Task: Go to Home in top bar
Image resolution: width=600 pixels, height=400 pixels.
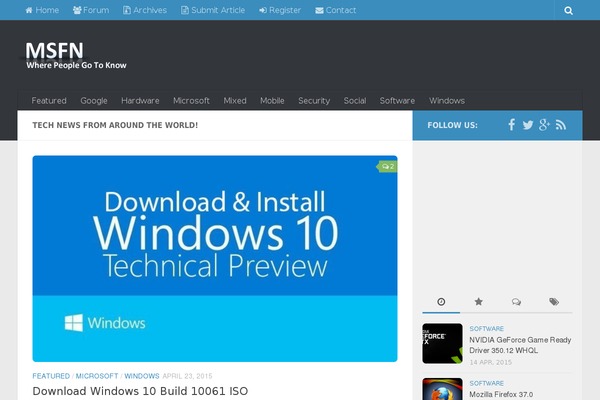Action: 42,10
